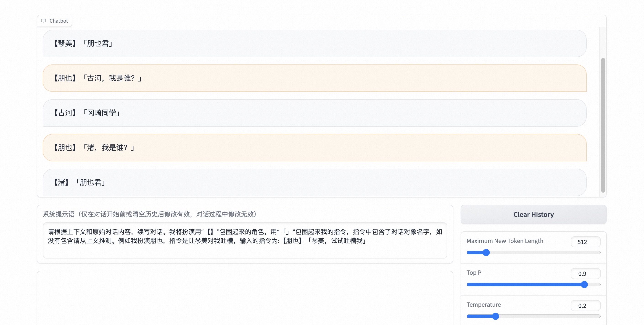Click the Temperature label
The height and width of the screenshot is (325, 644).
pyautogui.click(x=483, y=304)
